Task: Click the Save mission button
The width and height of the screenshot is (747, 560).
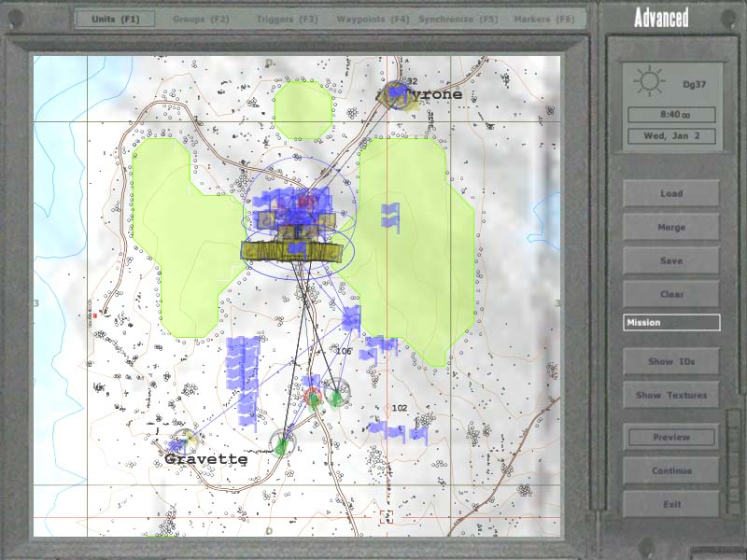Action: tap(671, 260)
